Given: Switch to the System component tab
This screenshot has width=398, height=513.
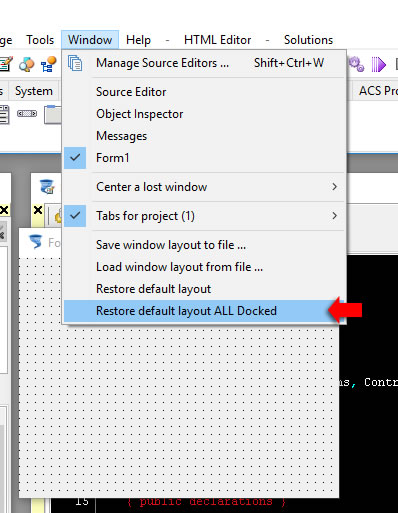Looking at the screenshot, I should (34, 91).
